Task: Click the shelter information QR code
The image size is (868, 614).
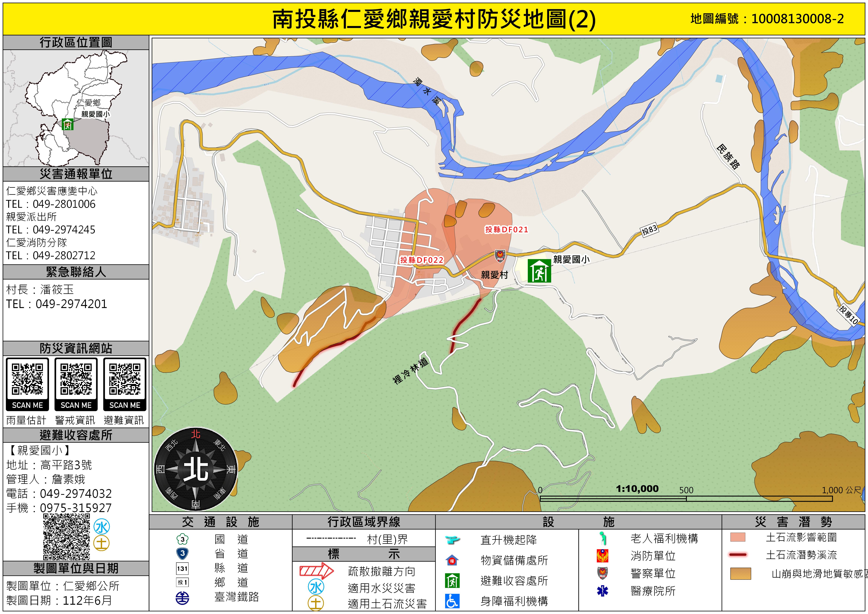Action: click(x=125, y=380)
